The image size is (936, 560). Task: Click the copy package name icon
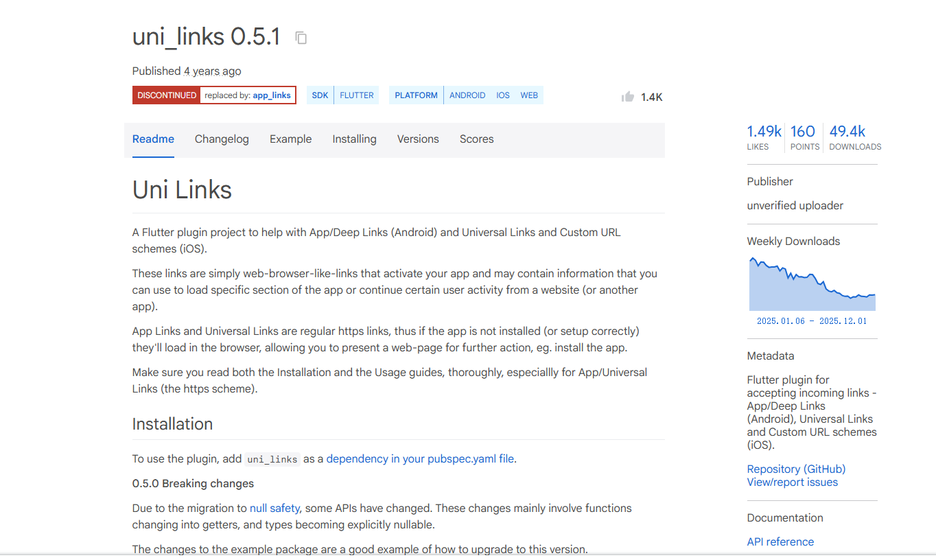coord(301,38)
